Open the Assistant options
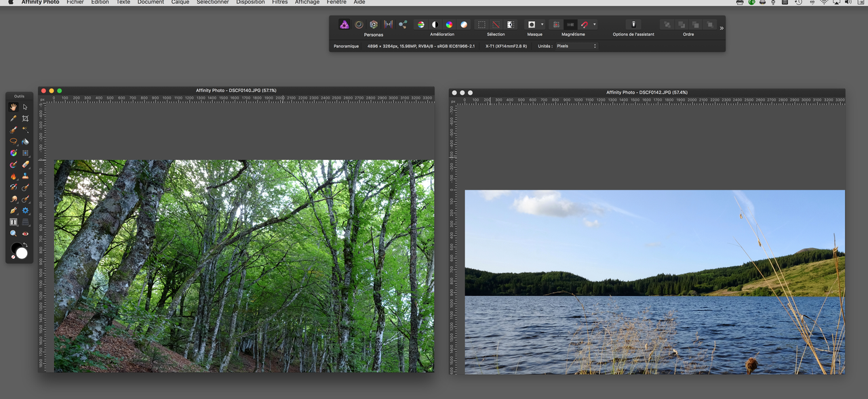This screenshot has width=868, height=399. point(633,24)
